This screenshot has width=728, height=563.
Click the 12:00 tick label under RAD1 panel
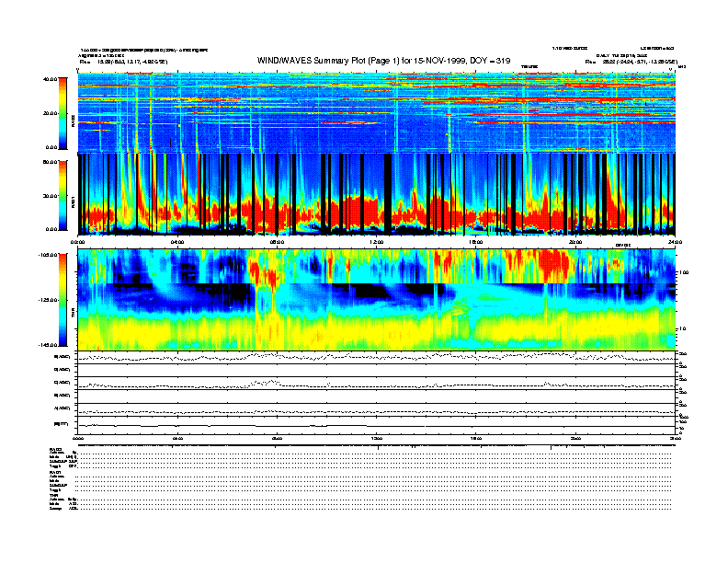coord(377,242)
